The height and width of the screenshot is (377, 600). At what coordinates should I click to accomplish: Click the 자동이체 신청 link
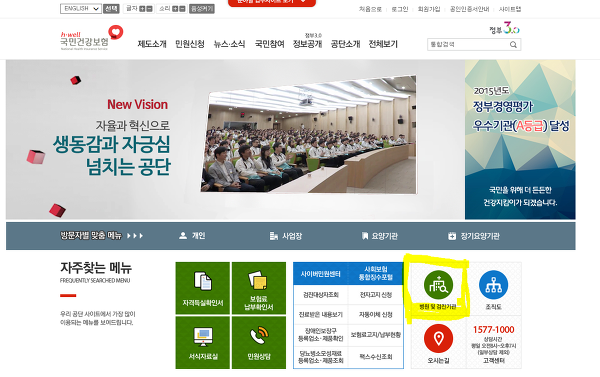[x=376, y=315]
